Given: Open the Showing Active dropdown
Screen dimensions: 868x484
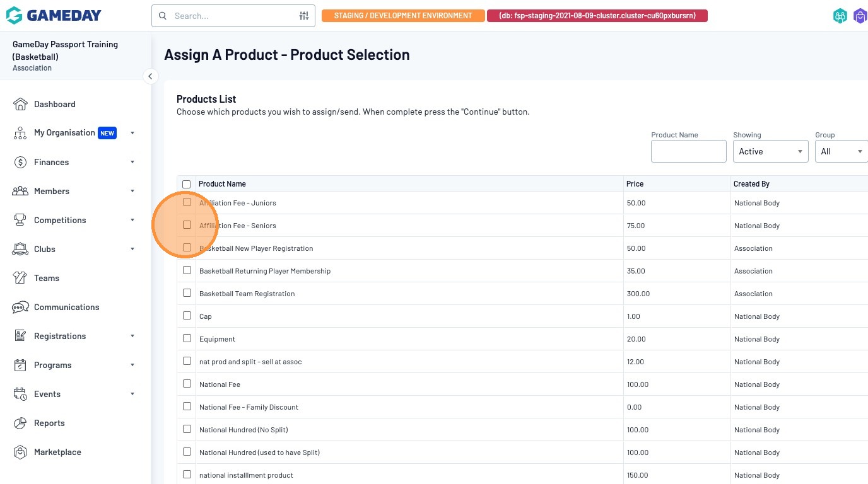Looking at the screenshot, I should [770, 151].
